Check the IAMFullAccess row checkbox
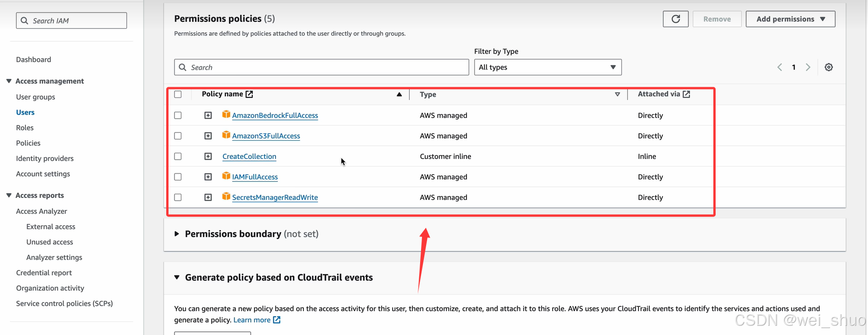The width and height of the screenshot is (868, 335). point(178,177)
